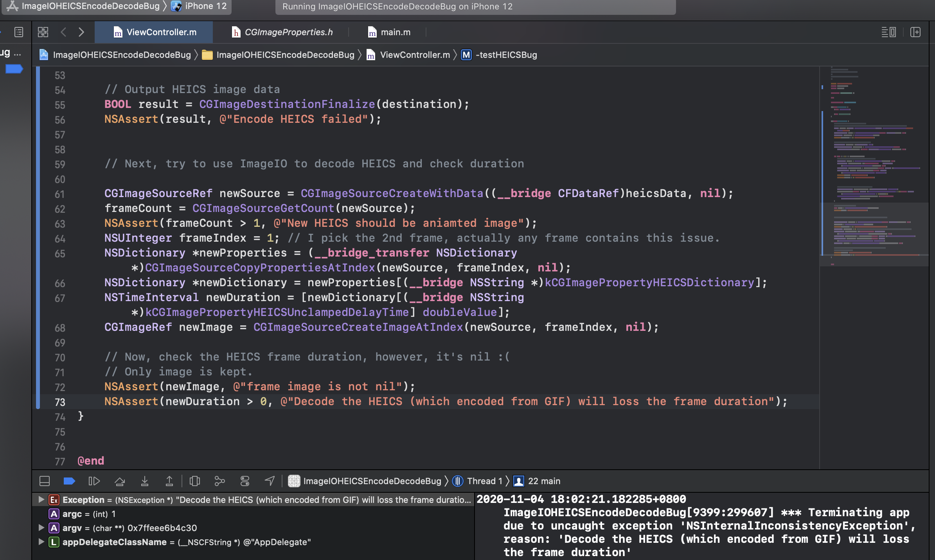Image resolution: width=935 pixels, height=560 pixels.
Task: Step out of the current function
Action: click(x=169, y=481)
